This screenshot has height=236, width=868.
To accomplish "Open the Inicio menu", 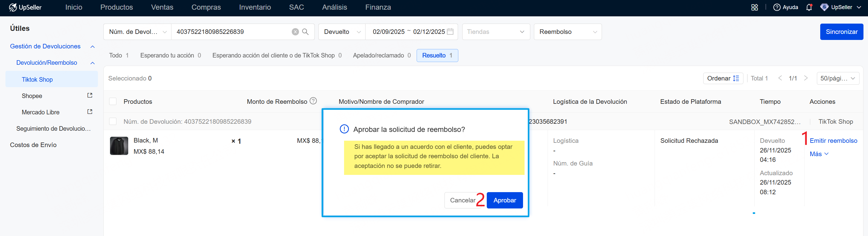I will click(74, 7).
